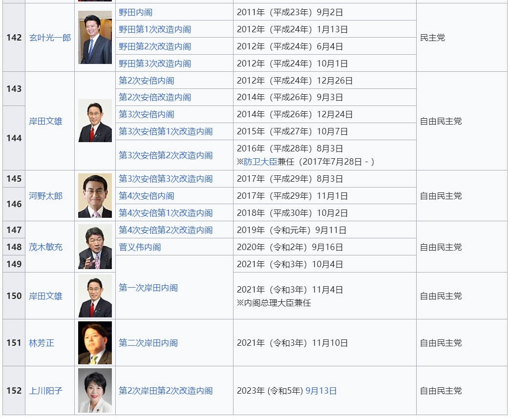Click the portrait photo of 林芳正
Image resolution: width=511 pixels, height=420 pixels.
95,343
